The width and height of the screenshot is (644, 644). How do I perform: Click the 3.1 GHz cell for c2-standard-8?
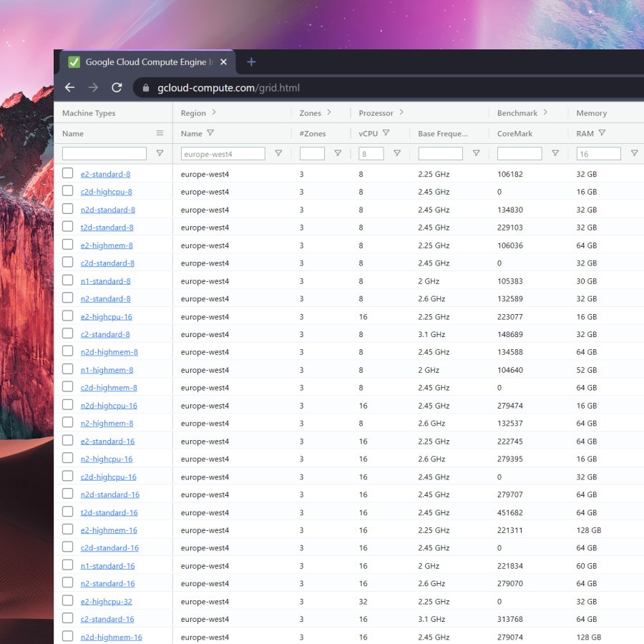(431, 334)
